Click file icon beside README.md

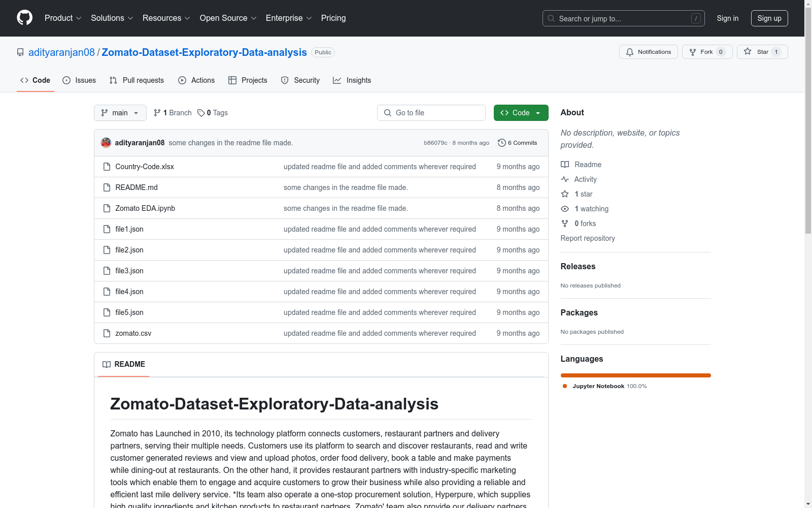[x=107, y=187]
